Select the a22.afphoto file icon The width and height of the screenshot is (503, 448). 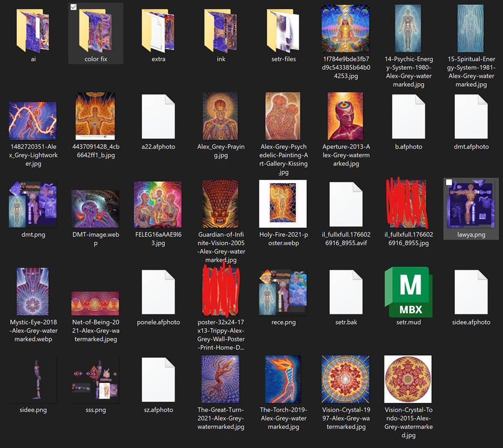click(x=158, y=116)
